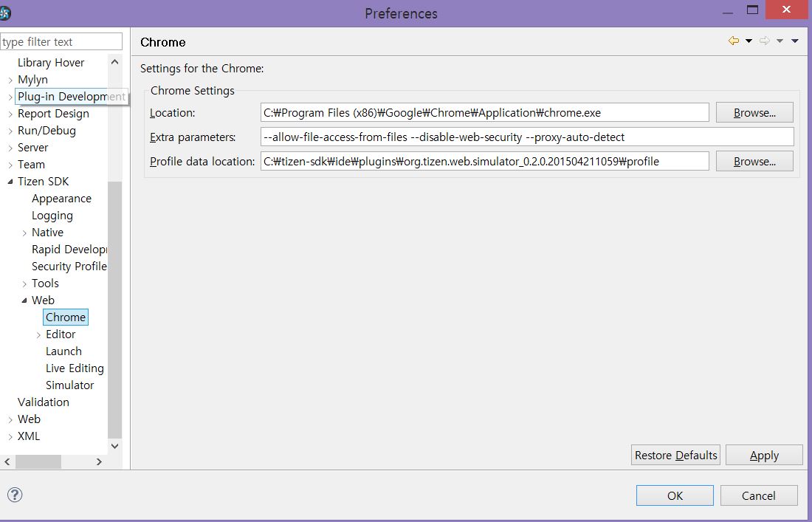Viewport: 812px width, 522px height.
Task: Click the back navigation arrow icon
Action: (733, 41)
